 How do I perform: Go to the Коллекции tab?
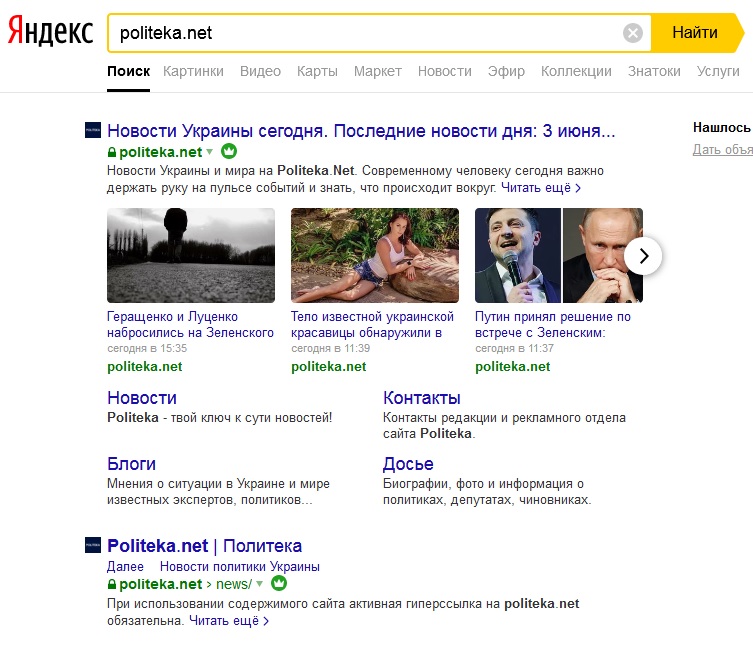click(576, 71)
